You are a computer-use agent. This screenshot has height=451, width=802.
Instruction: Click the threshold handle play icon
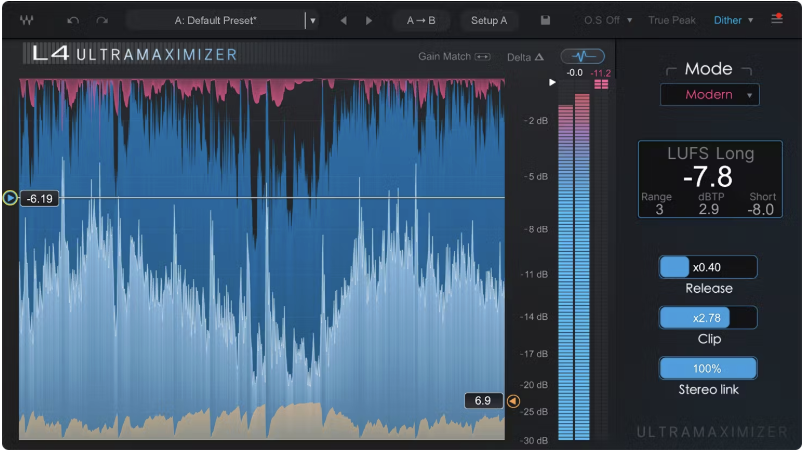coord(10,197)
